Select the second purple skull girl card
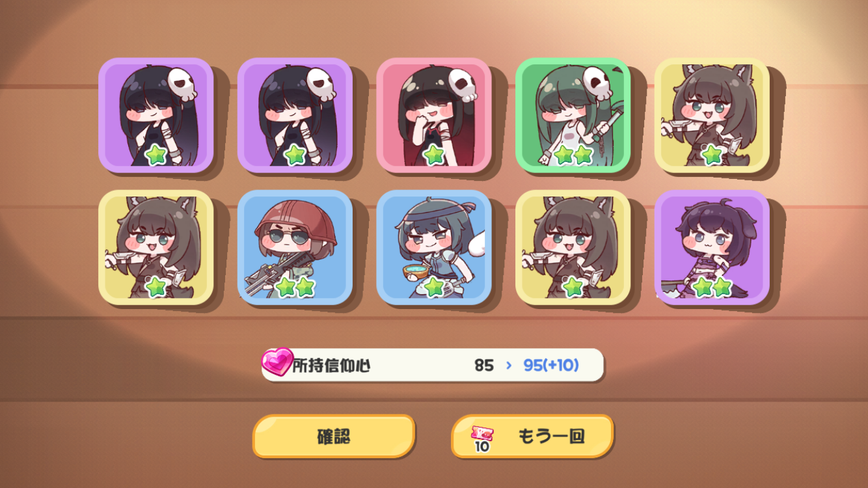 [295, 115]
